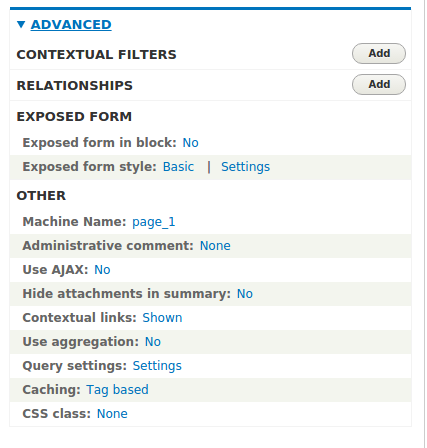
Task: Open the Basic exposed form style link
Action: pyautogui.click(x=178, y=167)
